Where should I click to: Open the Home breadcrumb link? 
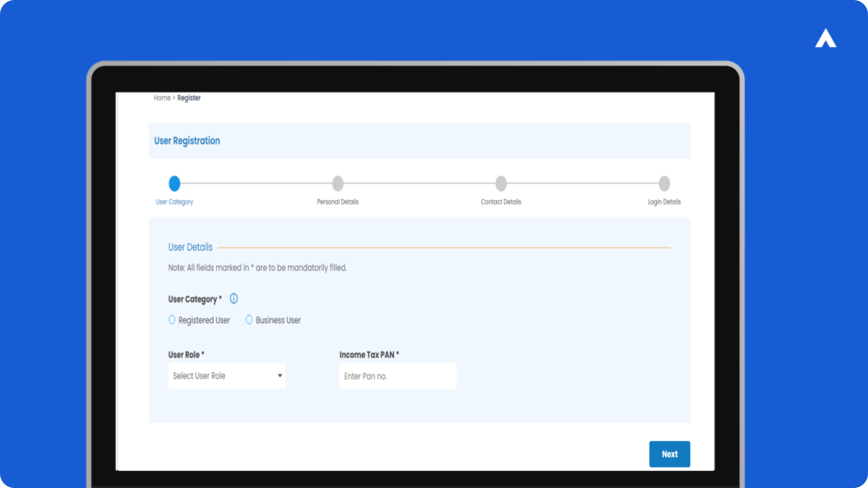162,98
